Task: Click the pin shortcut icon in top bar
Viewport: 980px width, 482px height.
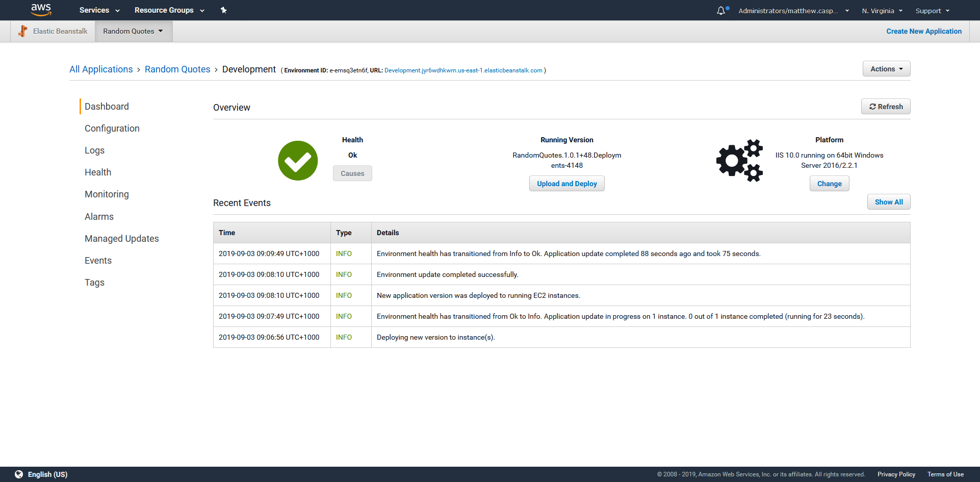Action: (223, 10)
